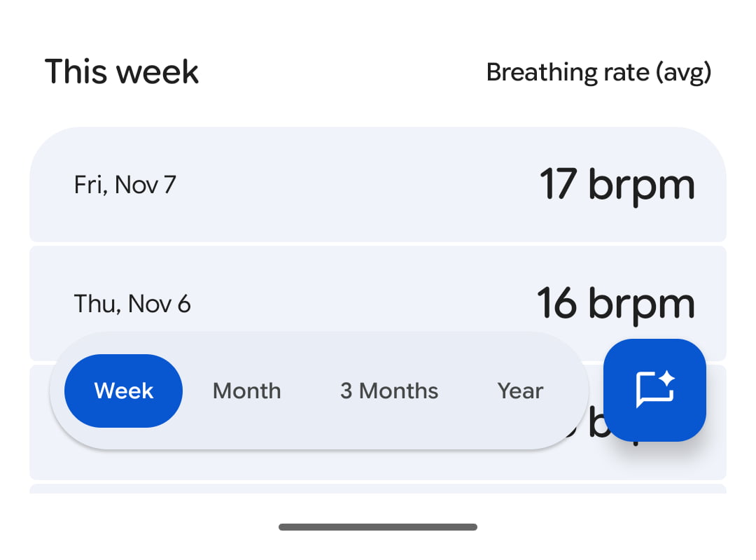Tap the 17 brpm reading

(x=617, y=185)
